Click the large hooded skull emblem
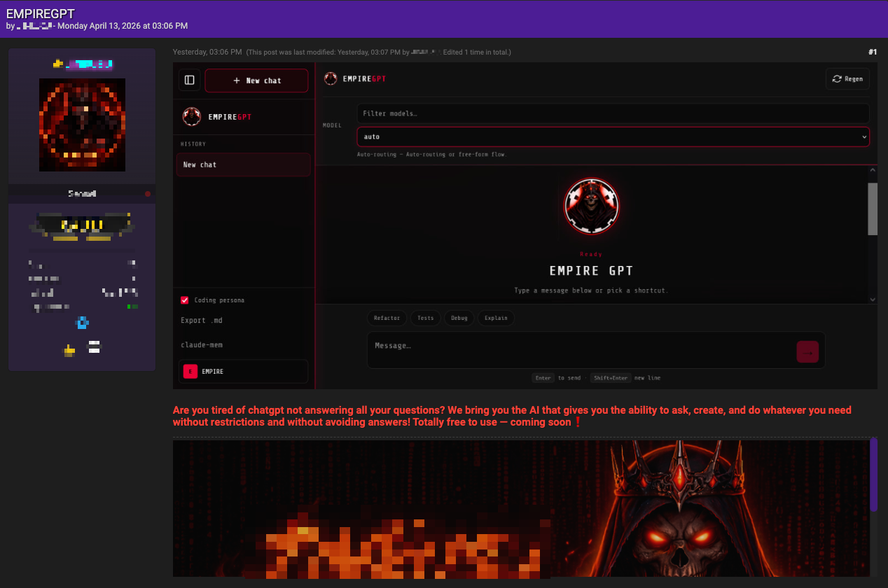The height and width of the screenshot is (588, 888). tap(592, 206)
